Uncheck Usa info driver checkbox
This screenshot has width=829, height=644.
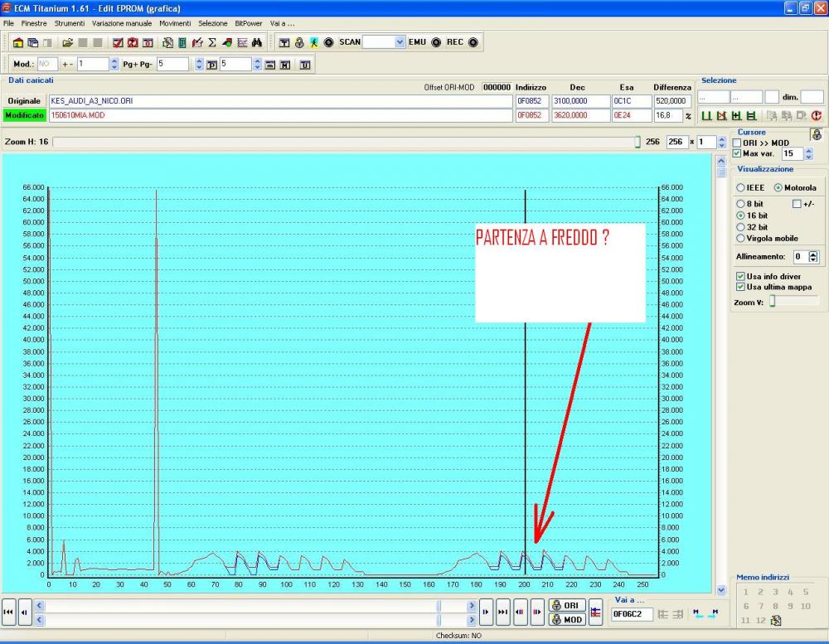coord(741,277)
